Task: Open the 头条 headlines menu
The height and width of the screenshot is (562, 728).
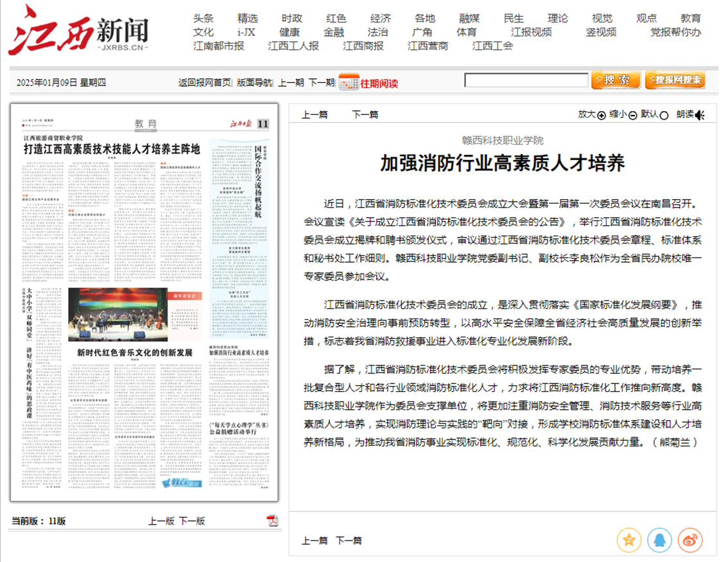Action: click(204, 18)
